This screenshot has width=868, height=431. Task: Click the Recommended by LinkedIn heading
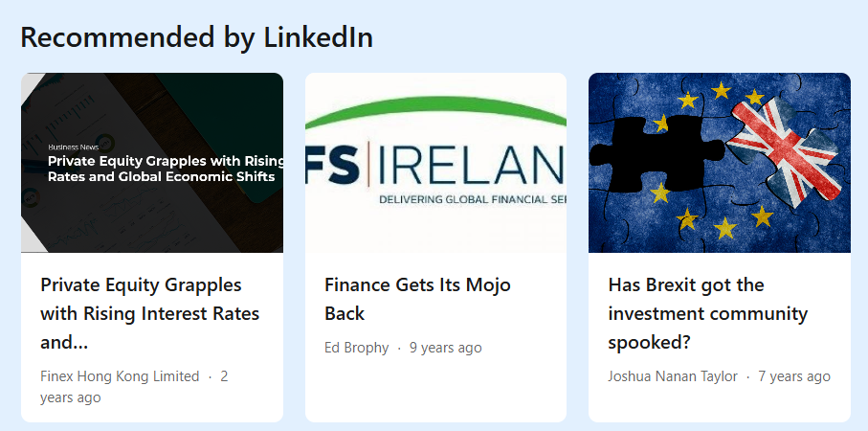(x=196, y=37)
